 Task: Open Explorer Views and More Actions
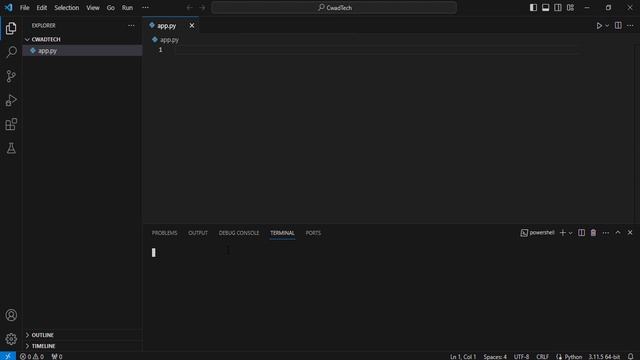pyautogui.click(x=131, y=25)
